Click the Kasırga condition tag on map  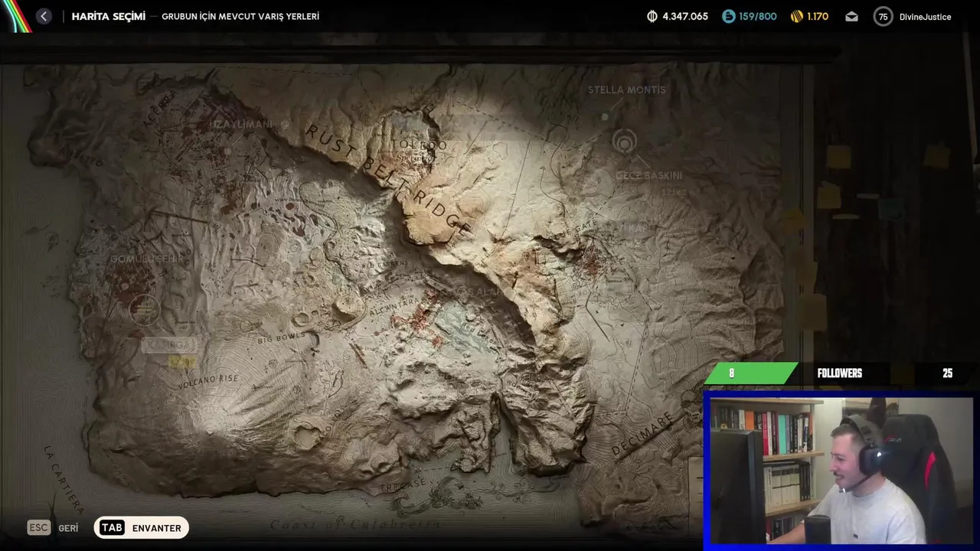168,345
